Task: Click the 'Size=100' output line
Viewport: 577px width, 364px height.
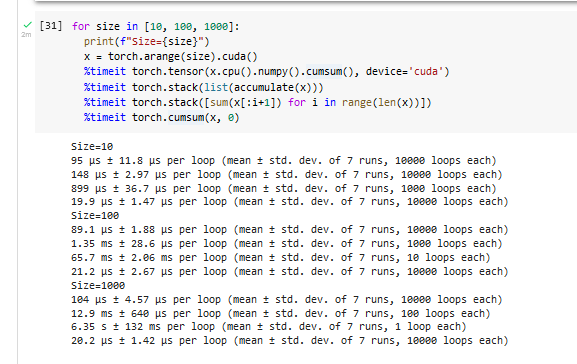Action: (95, 215)
